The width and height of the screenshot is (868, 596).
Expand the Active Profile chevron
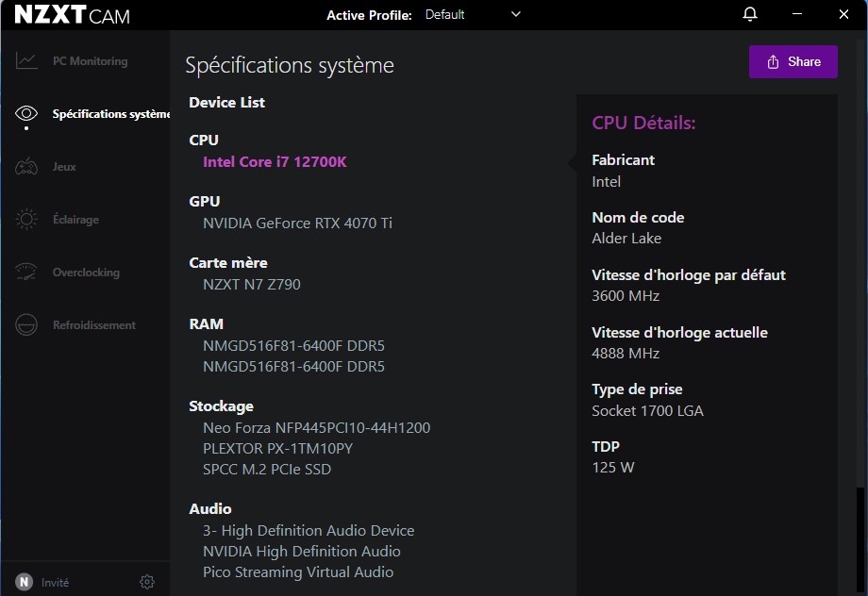(x=516, y=14)
